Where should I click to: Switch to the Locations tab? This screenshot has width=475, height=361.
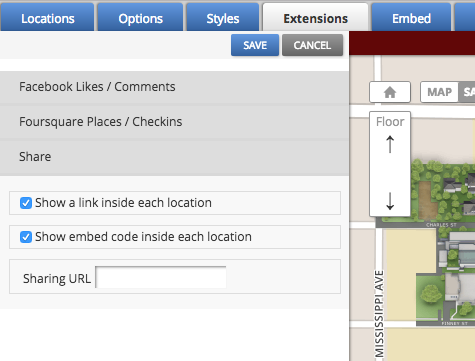(47, 18)
